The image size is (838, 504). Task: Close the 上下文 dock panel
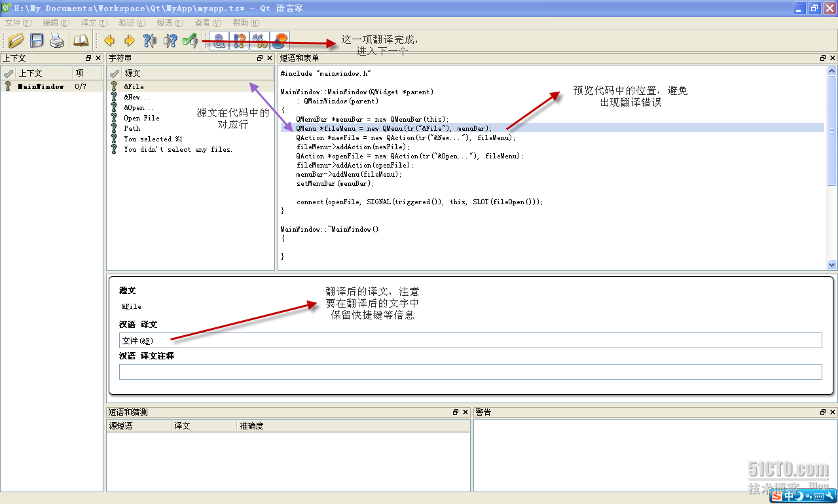[98, 58]
